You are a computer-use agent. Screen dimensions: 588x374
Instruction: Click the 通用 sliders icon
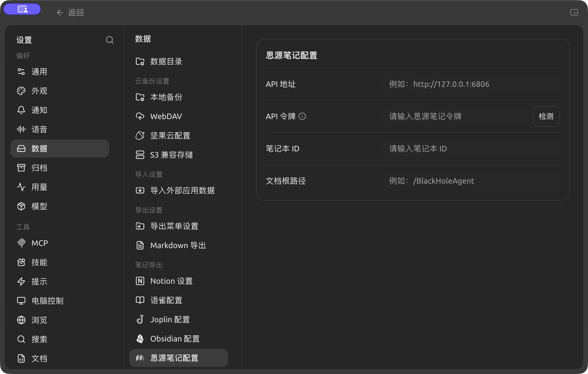pos(21,72)
